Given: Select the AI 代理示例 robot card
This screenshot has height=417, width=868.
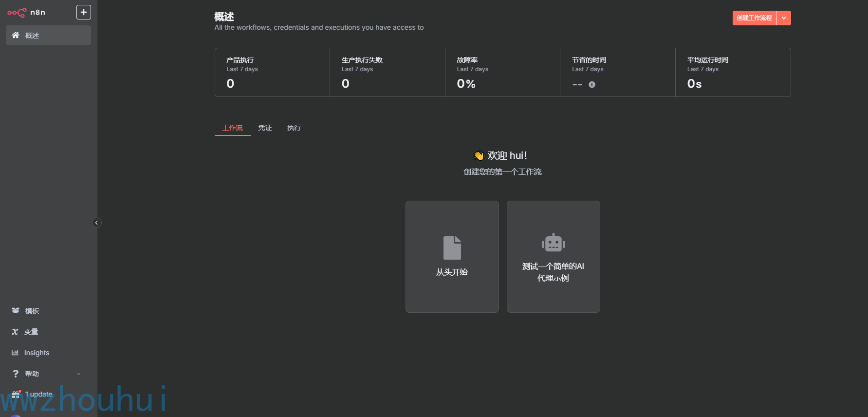Looking at the screenshot, I should click(554, 257).
